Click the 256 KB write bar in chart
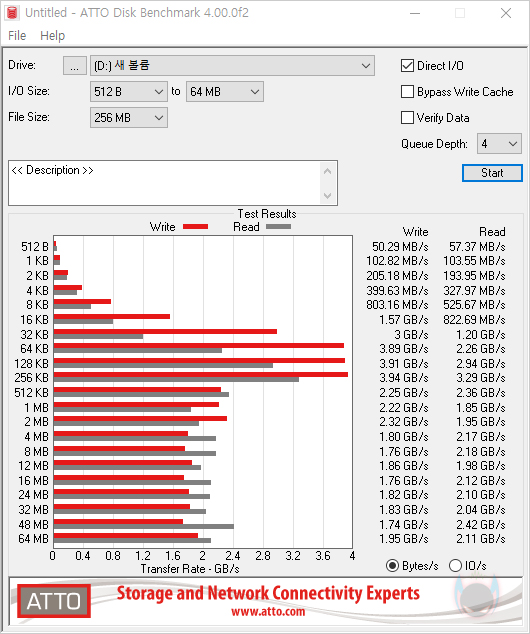530x634 pixels. (x=201, y=374)
